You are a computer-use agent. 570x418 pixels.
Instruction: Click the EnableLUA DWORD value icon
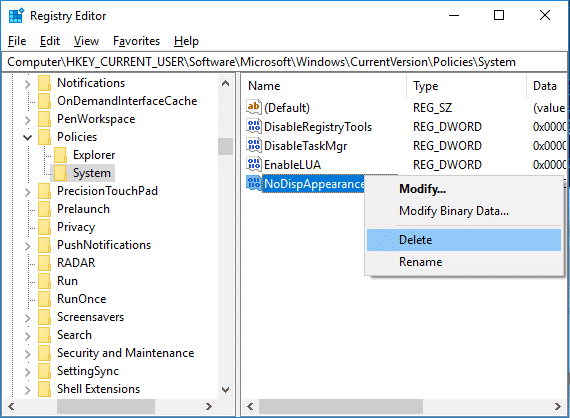254,164
